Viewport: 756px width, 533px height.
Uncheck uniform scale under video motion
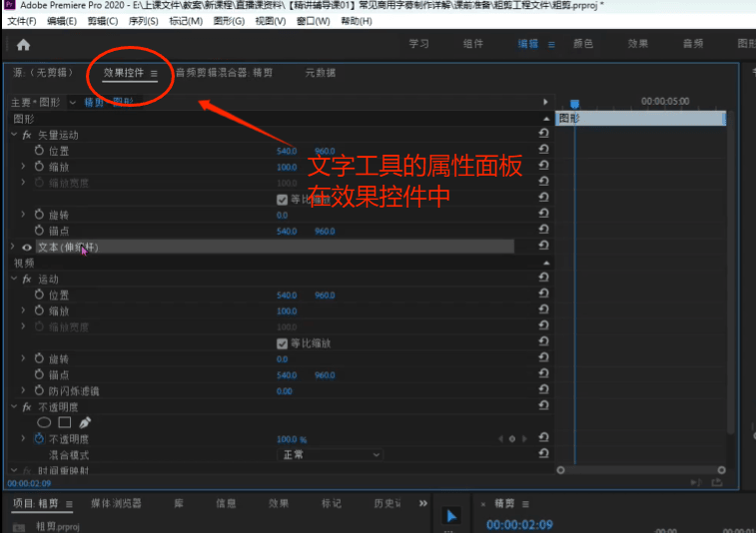[x=282, y=343]
